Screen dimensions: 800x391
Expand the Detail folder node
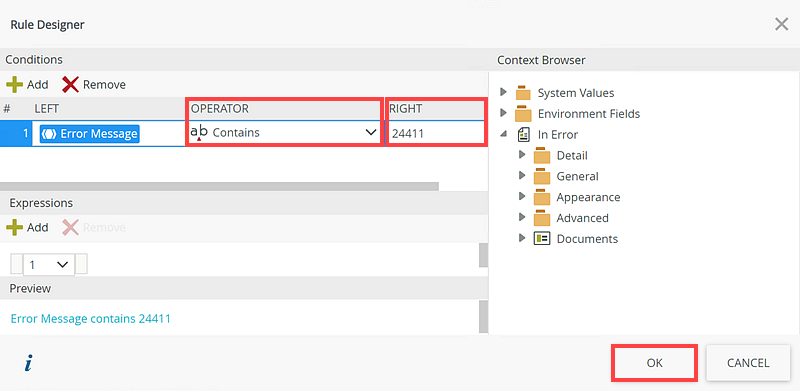(x=521, y=154)
